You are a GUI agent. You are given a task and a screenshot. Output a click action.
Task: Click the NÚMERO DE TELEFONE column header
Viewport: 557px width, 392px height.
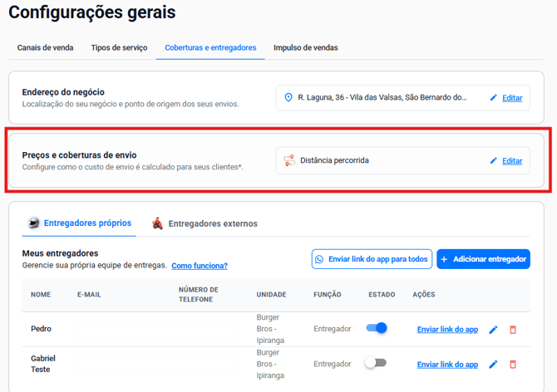tap(198, 295)
